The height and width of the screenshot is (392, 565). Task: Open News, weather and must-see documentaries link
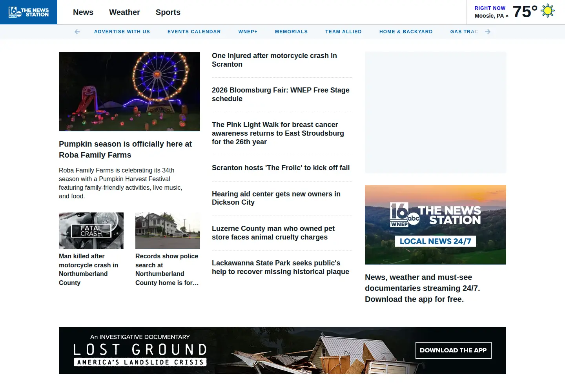(x=423, y=288)
